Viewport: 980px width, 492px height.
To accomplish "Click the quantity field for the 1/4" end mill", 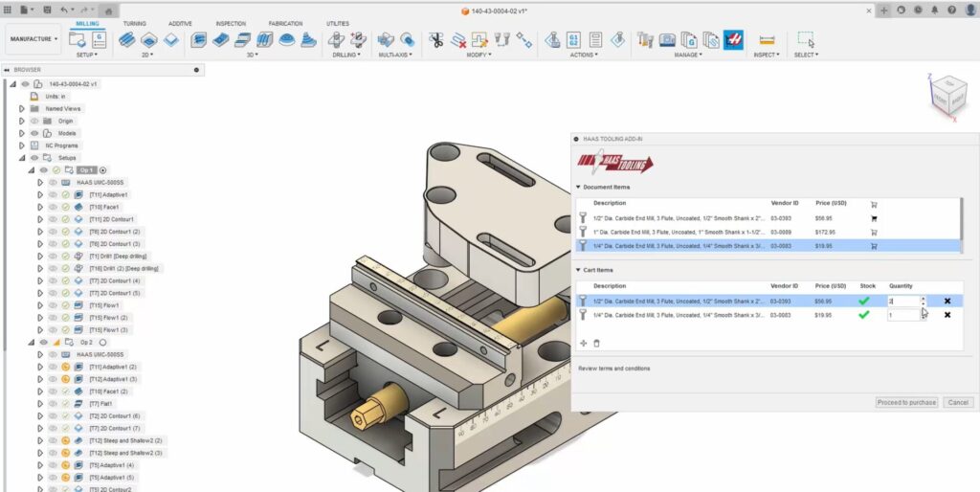I will tap(902, 315).
